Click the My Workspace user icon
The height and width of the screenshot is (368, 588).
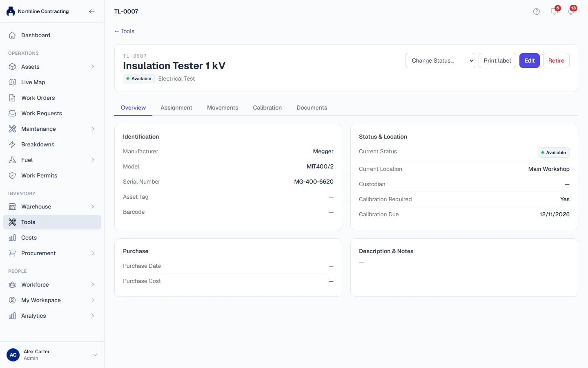tap(12, 300)
